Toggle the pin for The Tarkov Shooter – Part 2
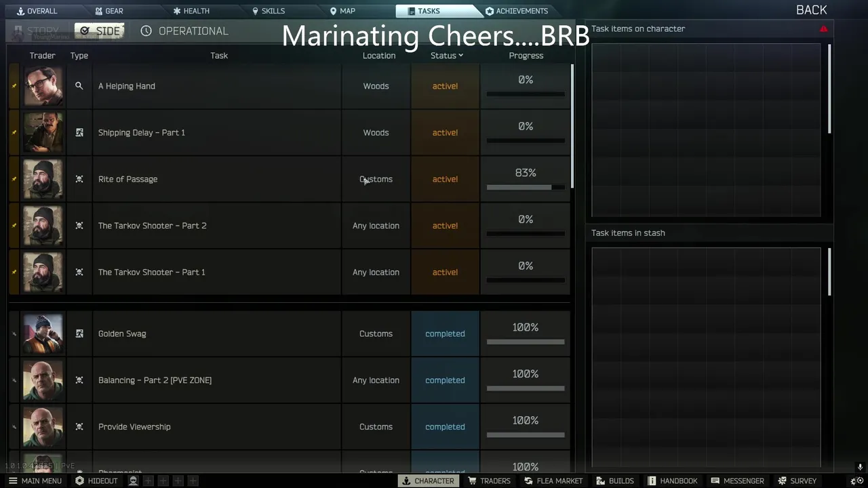This screenshot has height=488, width=868. [14, 226]
